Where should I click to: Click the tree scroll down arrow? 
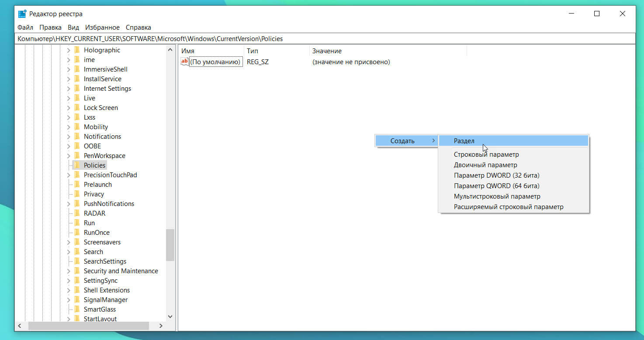click(x=170, y=316)
